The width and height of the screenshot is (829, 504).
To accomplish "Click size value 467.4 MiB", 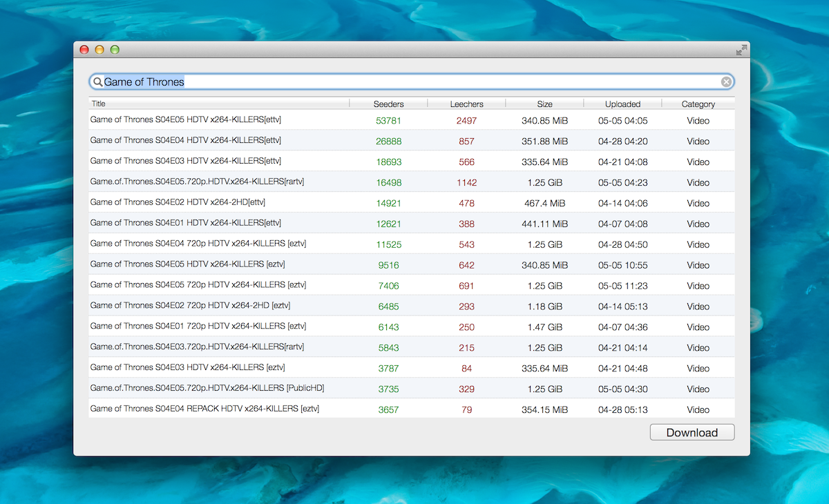I will [545, 204].
